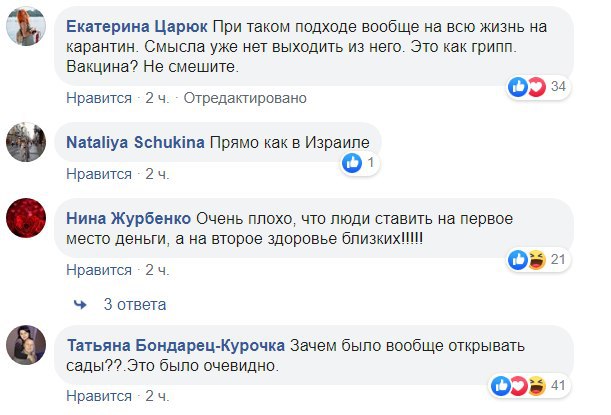Open Екатерина Царюк's profile picture
This screenshot has height=415, width=611.
click(30, 32)
